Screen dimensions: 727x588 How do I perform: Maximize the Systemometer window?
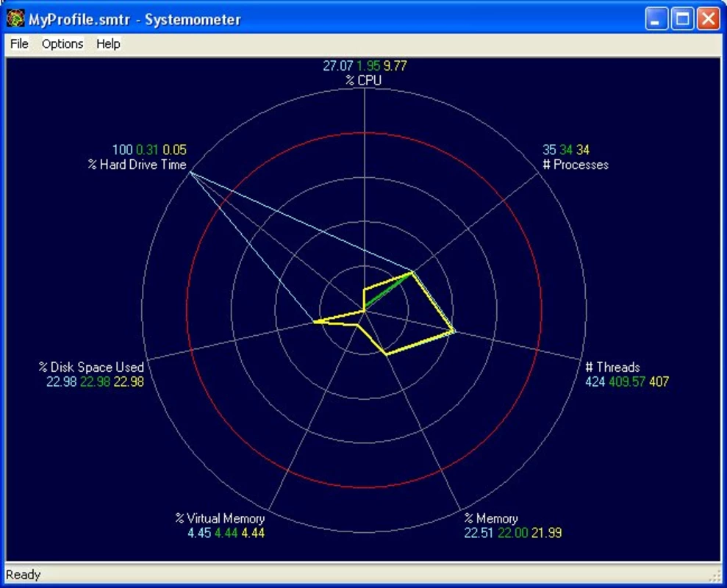tap(682, 18)
